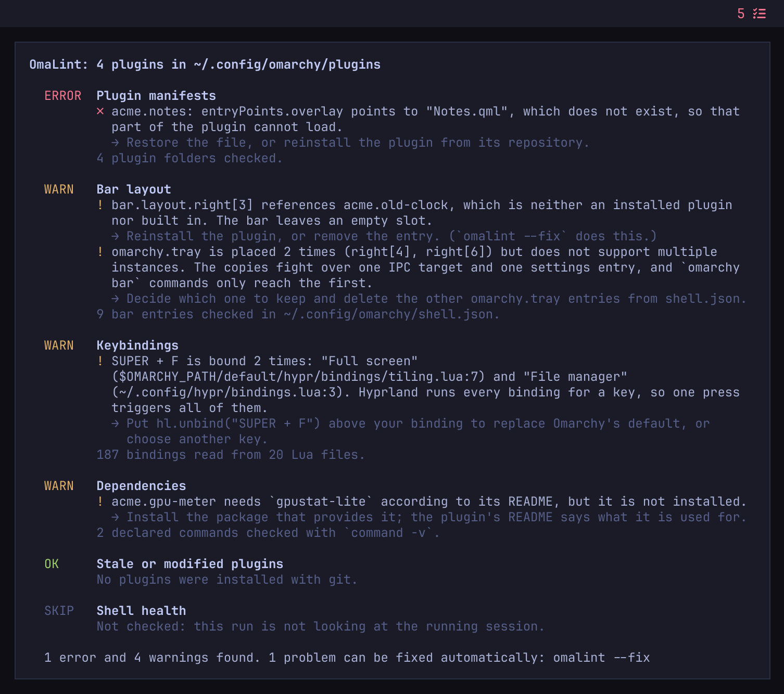This screenshot has width=784, height=694.
Task: Select the "Decide which one to keep" hint
Action: pyautogui.click(x=429, y=299)
